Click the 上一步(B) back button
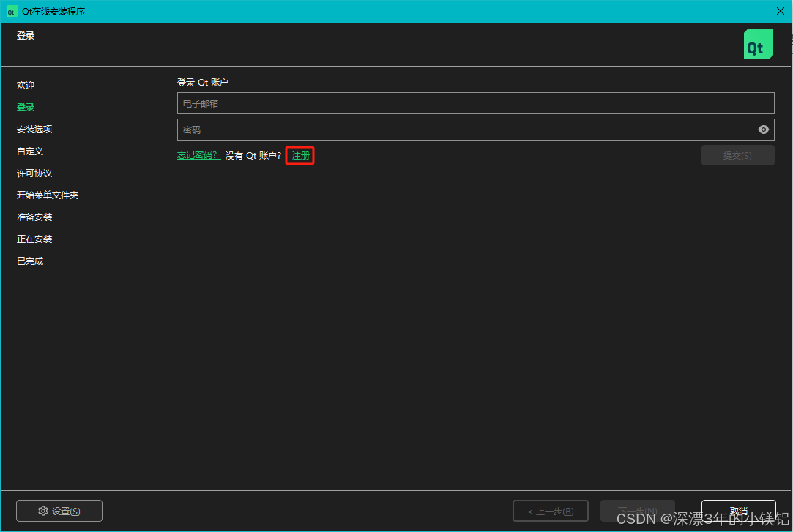The image size is (793, 532). (550, 511)
